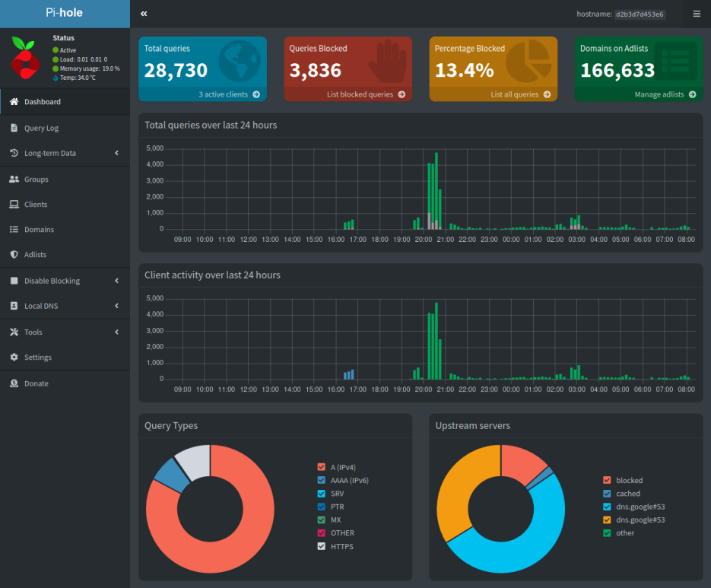Open the Query Log page icon

(14, 127)
